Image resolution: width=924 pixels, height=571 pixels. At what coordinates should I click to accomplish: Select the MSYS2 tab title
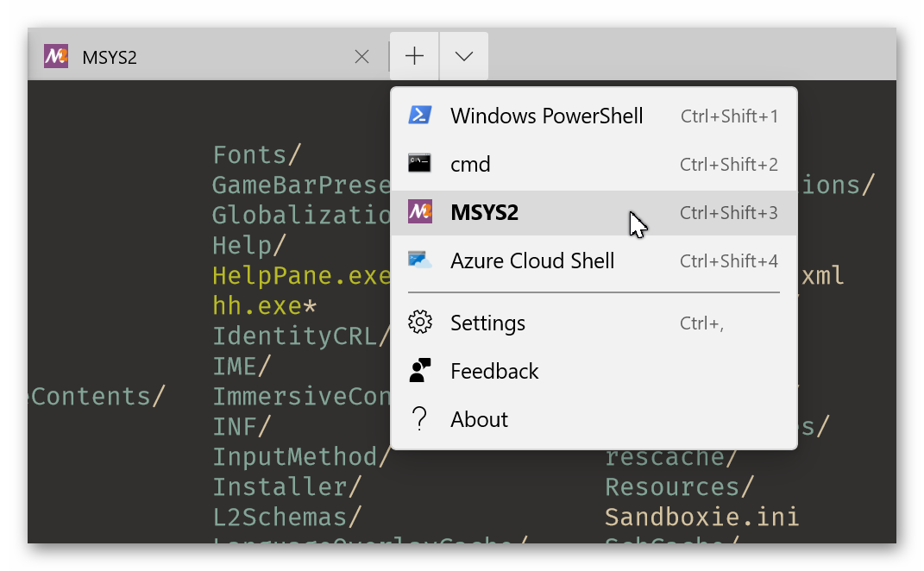point(110,57)
